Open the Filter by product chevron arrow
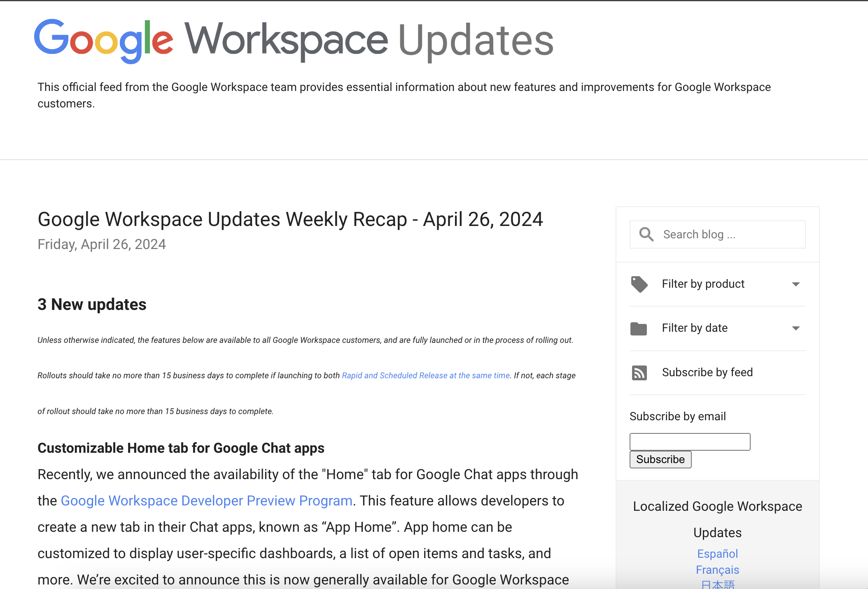868x589 pixels. [796, 284]
